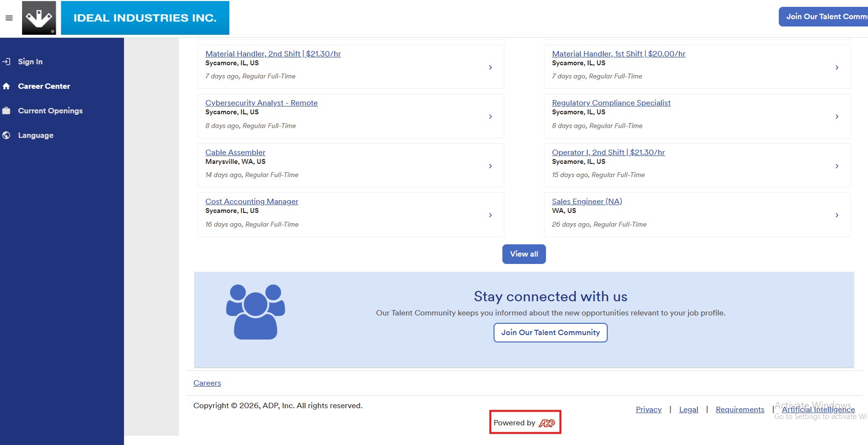868x445 pixels.
Task: Click the ADP logo in footer
Action: coord(547,423)
